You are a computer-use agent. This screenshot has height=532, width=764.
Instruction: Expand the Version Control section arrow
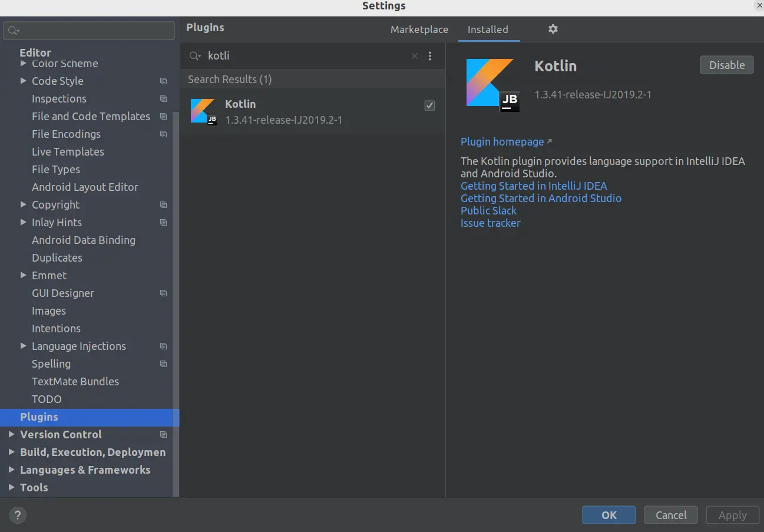pos(12,434)
